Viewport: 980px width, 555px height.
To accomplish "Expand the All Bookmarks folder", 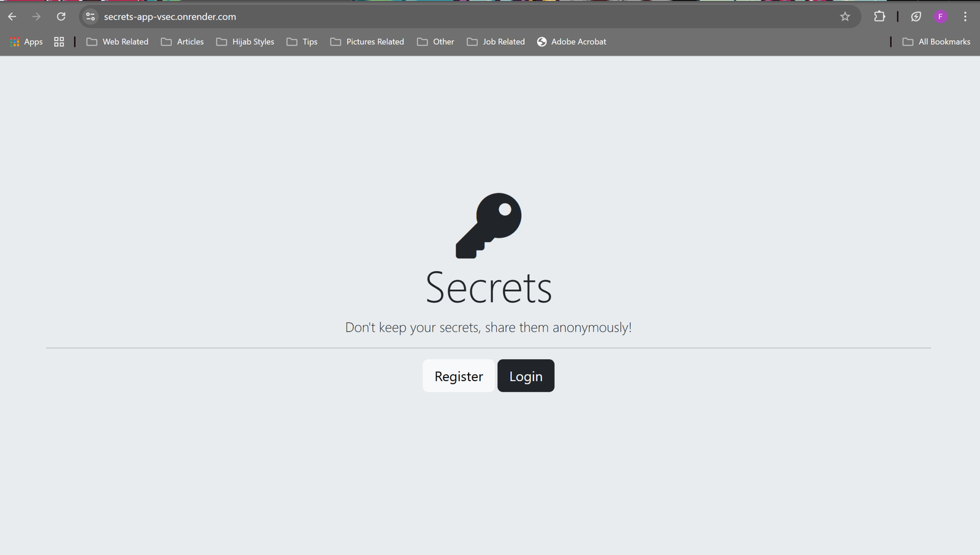I will (936, 42).
